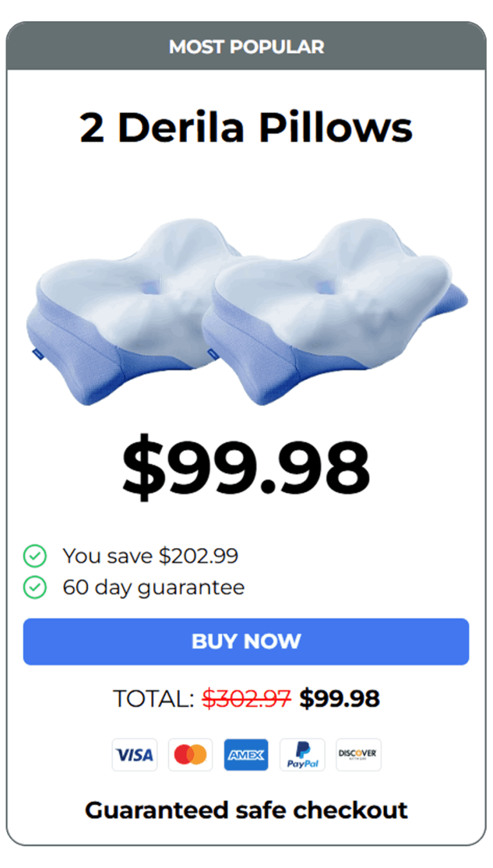This screenshot has width=493, height=868.
Task: Select the MOST POPULAR banner
Action: (x=246, y=46)
